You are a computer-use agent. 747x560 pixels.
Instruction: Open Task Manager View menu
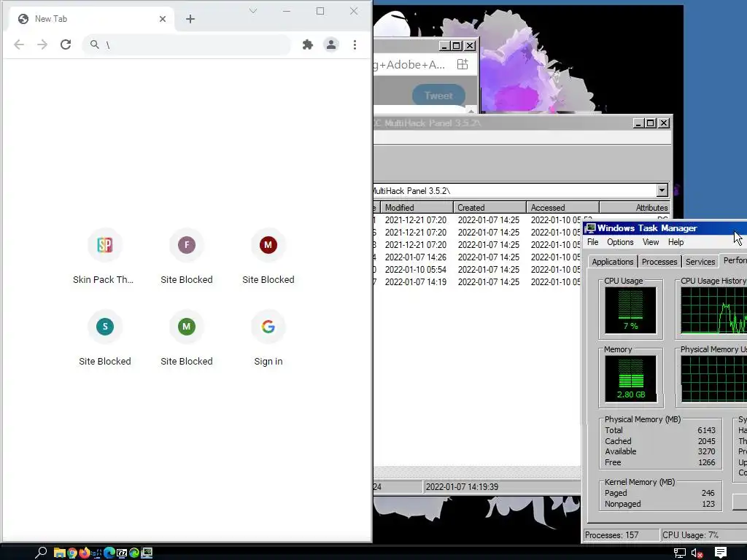(x=650, y=242)
